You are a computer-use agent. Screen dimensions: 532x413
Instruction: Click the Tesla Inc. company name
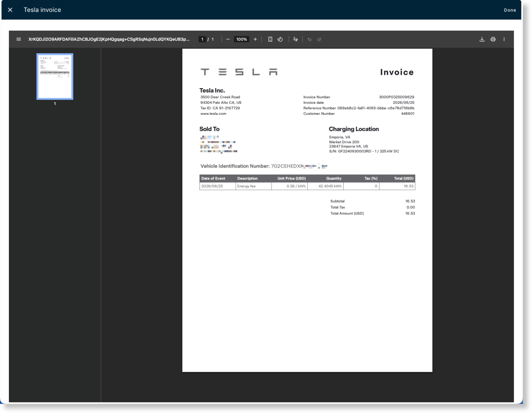coord(212,91)
